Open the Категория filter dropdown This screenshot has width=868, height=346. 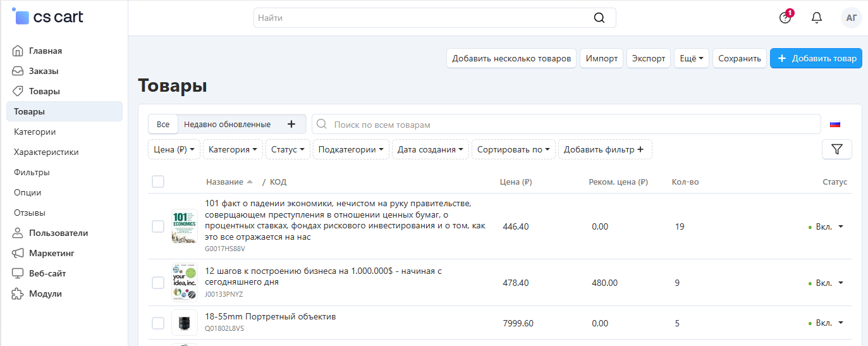point(233,149)
